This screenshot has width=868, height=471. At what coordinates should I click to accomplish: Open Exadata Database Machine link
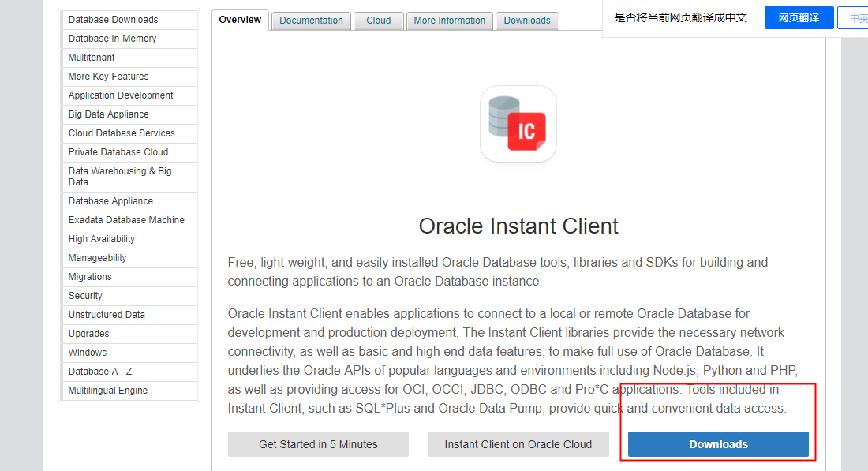[129, 220]
